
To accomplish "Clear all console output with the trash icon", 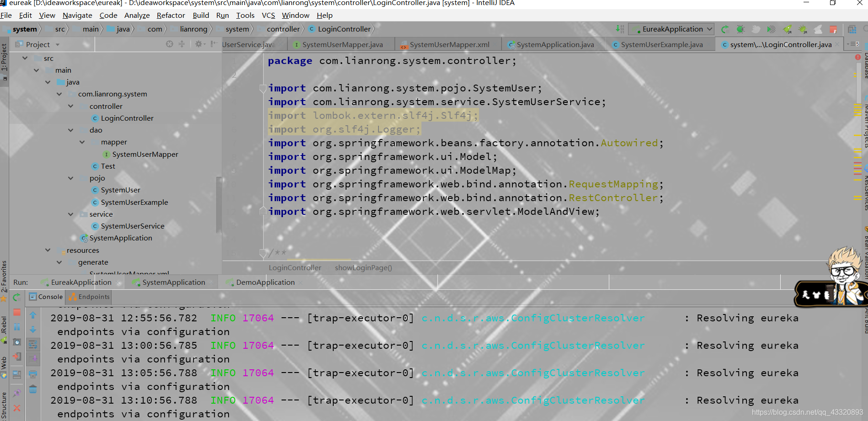I will [33, 389].
